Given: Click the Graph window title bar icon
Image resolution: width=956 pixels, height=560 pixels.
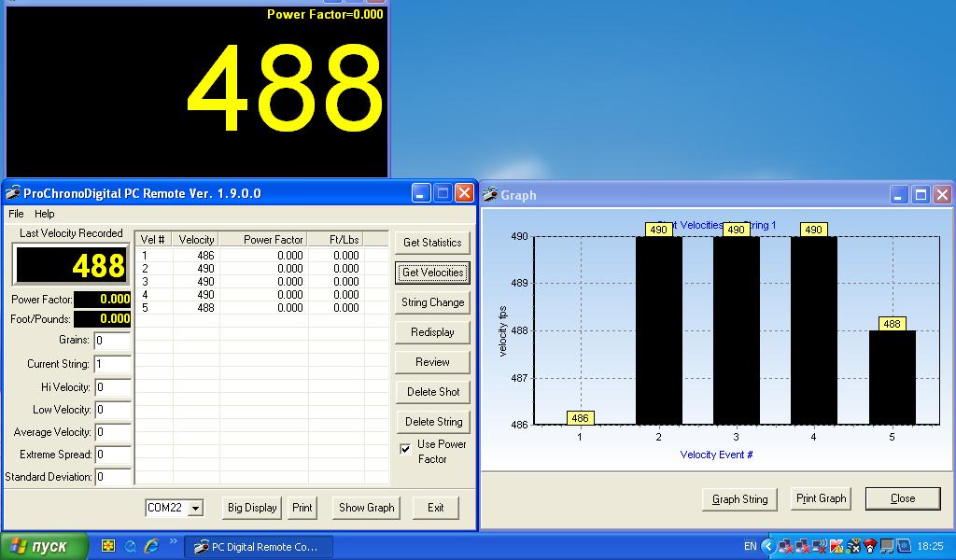Looking at the screenshot, I should pyautogui.click(x=490, y=195).
